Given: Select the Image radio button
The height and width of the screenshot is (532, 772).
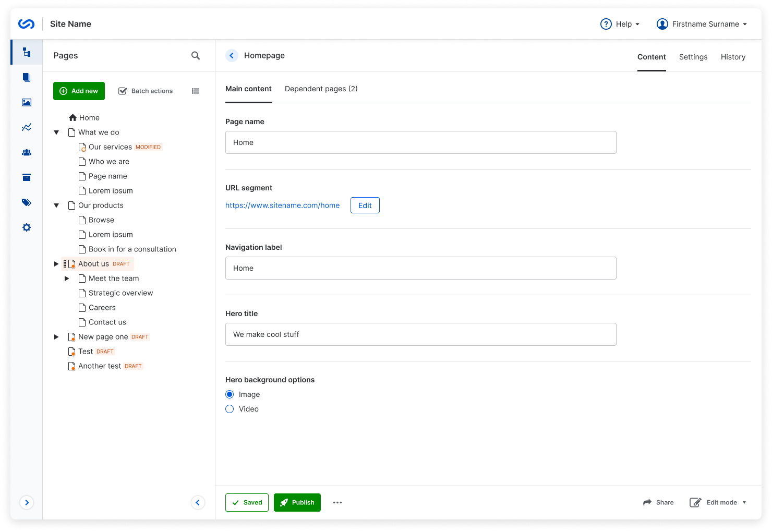Looking at the screenshot, I should pos(230,394).
